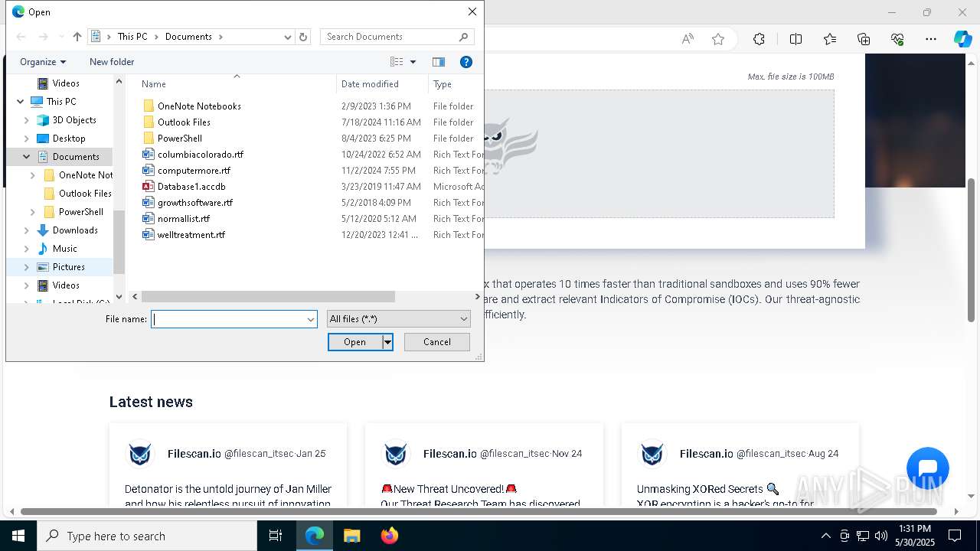
Task: Open Filescan.io Jan 25 news post
Action: click(x=228, y=465)
